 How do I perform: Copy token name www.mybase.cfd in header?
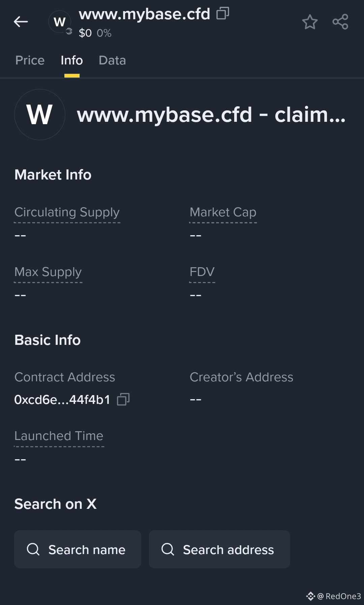[223, 13]
